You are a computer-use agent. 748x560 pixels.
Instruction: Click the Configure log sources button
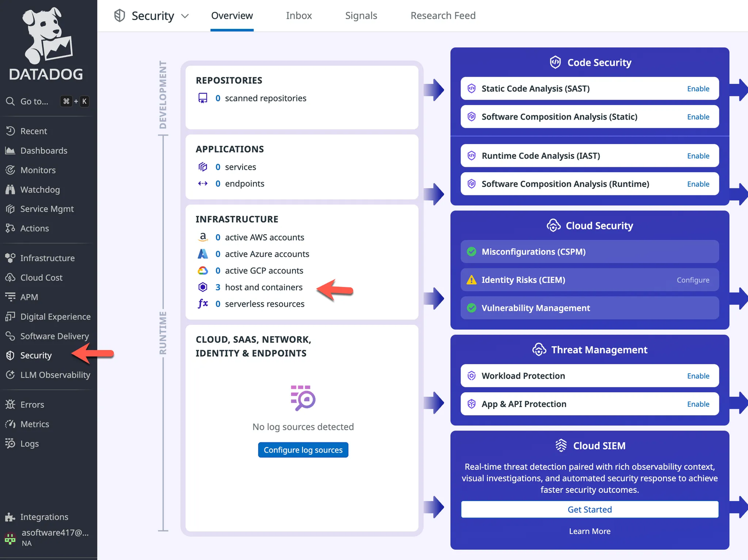[303, 450]
